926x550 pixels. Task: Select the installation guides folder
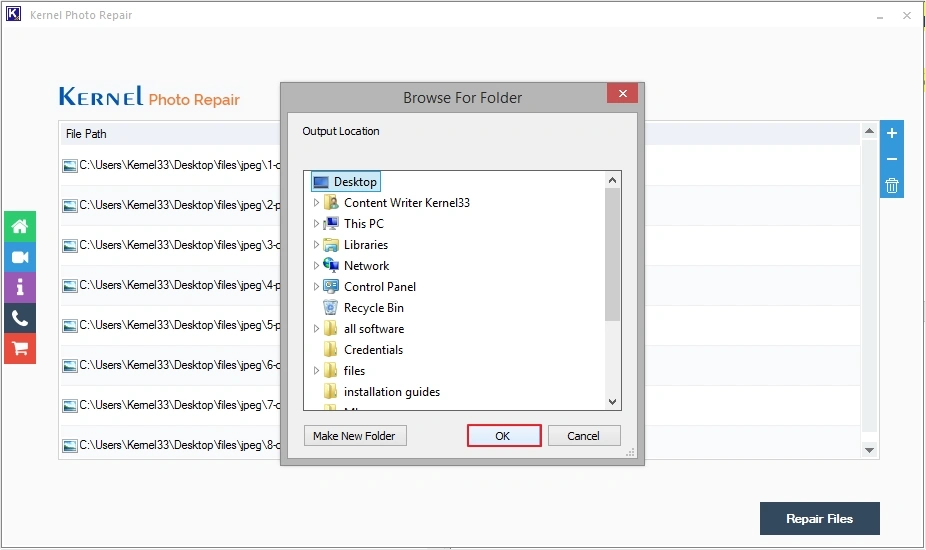(391, 392)
